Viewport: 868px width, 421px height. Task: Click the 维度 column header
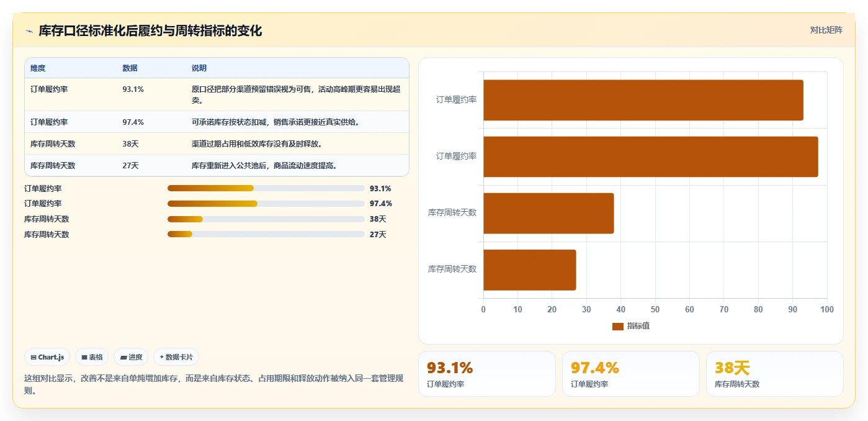[38, 68]
